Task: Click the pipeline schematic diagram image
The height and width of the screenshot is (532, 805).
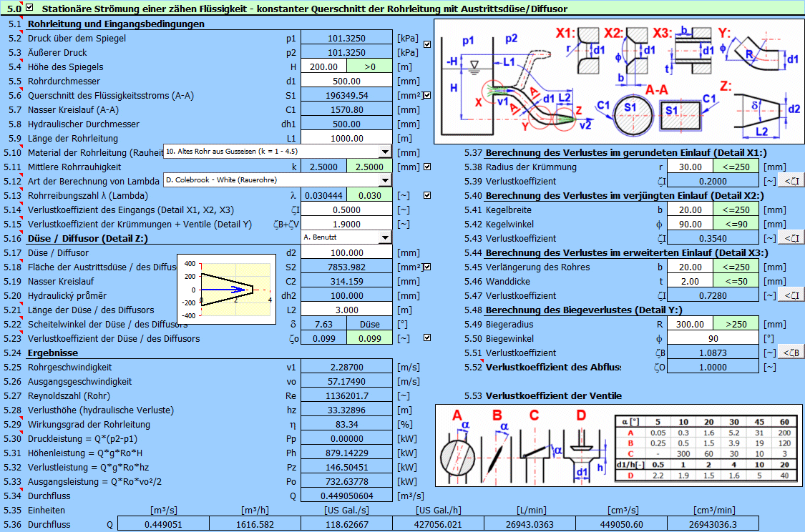Action: pos(619,80)
